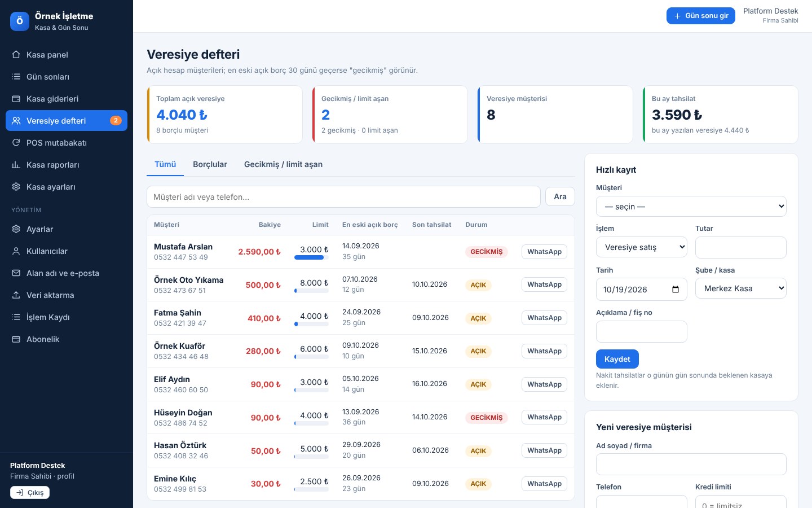The image size is (812, 508).
Task: Click the GECİKMİŞ status for Hüseyin Doğan
Action: click(486, 418)
